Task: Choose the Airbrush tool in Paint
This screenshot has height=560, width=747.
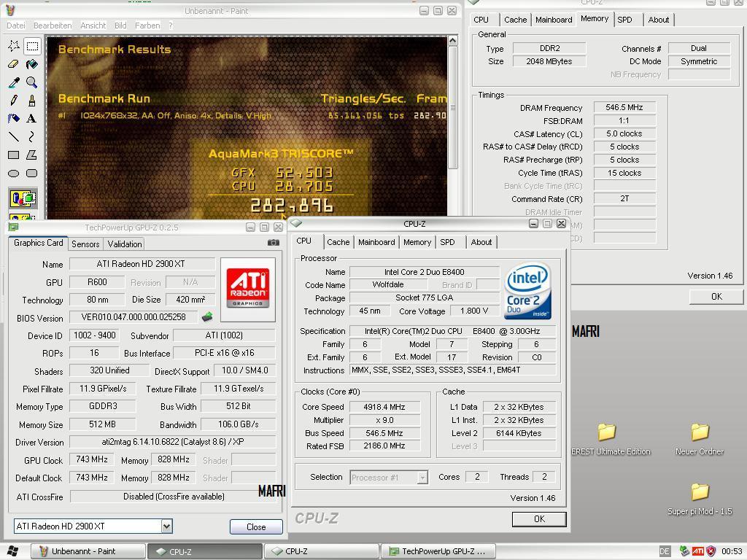Action: click(x=14, y=119)
